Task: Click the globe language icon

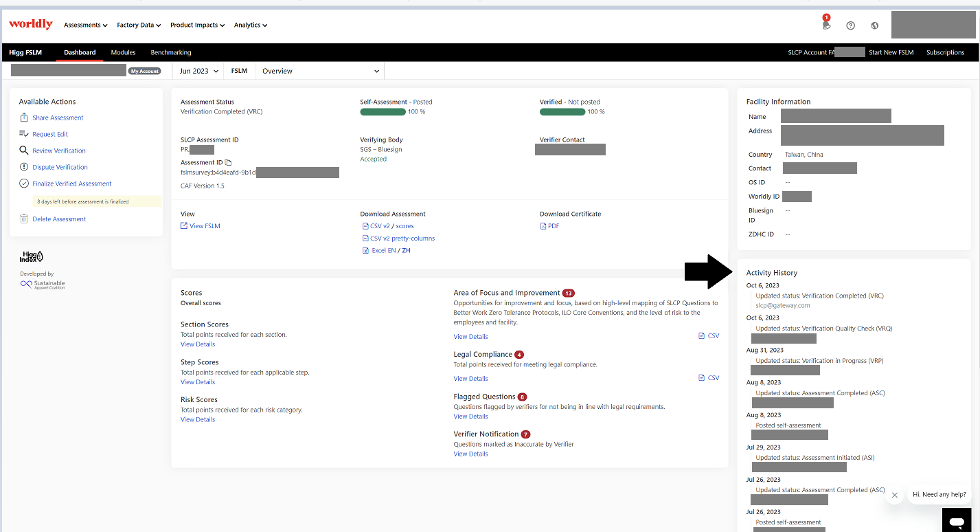Action: click(874, 25)
